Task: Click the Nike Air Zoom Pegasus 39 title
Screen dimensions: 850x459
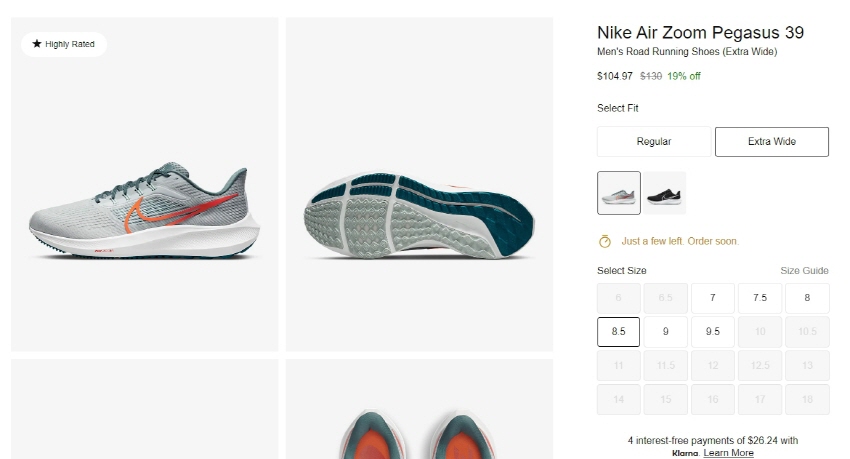Action: tap(700, 33)
